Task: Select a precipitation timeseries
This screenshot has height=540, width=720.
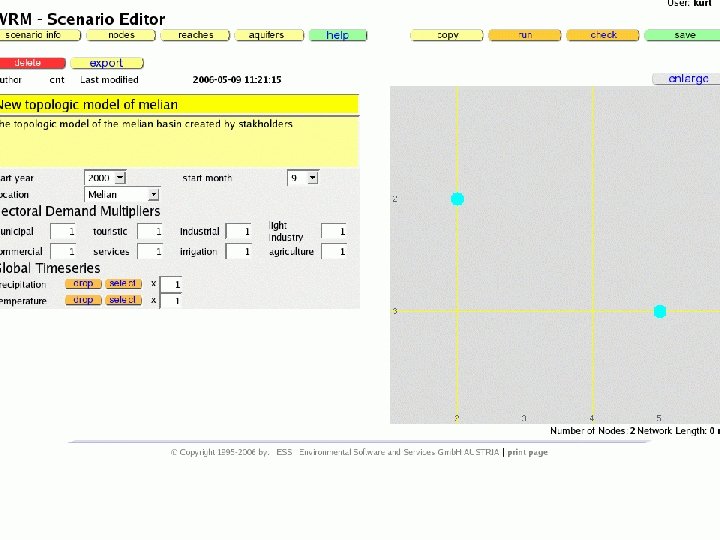Action: tap(123, 284)
